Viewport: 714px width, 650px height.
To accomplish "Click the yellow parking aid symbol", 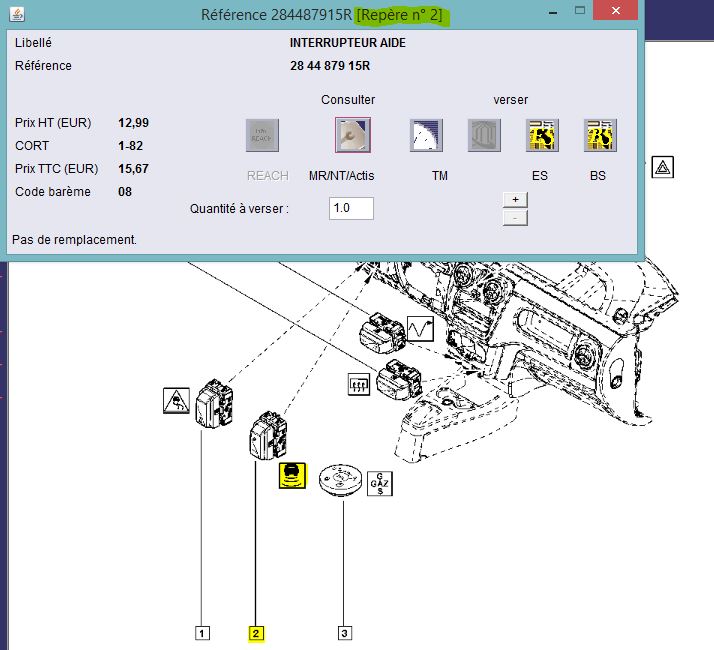I will pyautogui.click(x=293, y=476).
